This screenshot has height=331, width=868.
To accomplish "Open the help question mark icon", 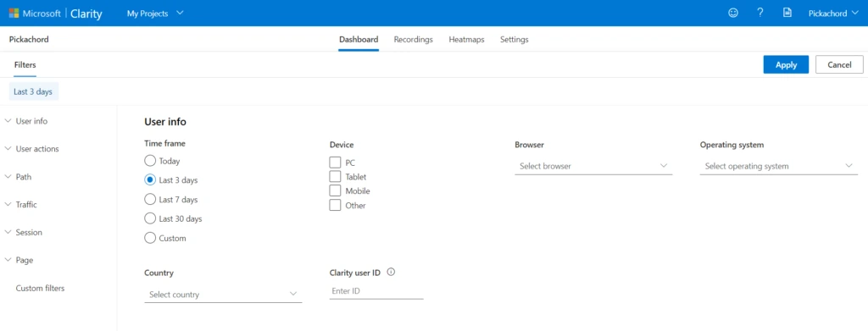I will [x=760, y=13].
